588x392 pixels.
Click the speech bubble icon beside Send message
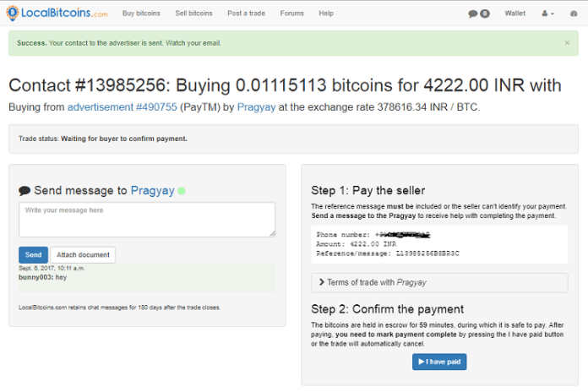pyautogui.click(x=24, y=191)
